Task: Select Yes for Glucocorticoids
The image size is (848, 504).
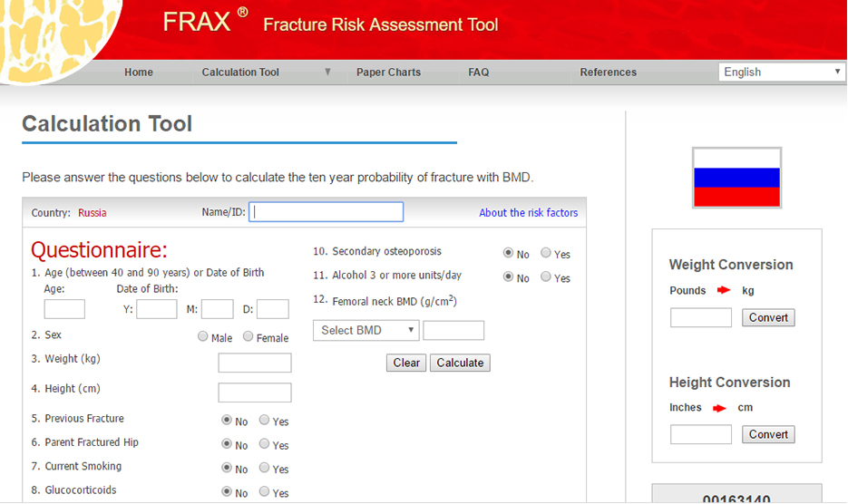Action: [x=264, y=491]
